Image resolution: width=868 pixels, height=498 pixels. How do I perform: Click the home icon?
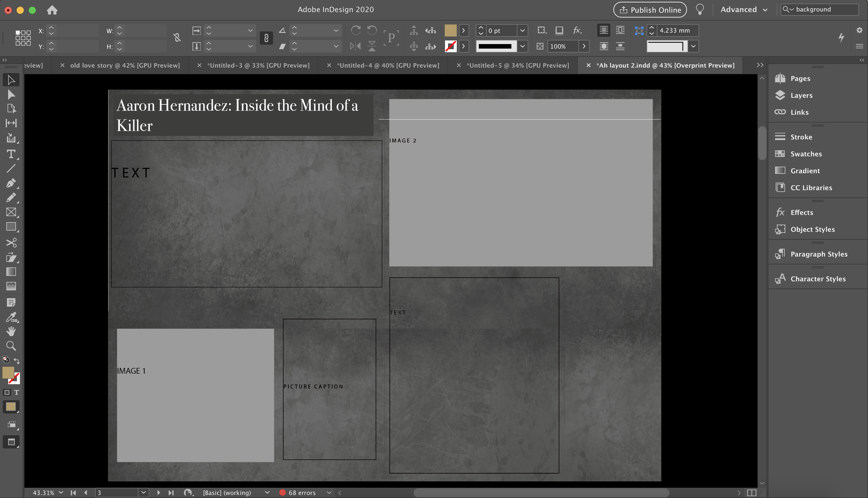point(52,10)
